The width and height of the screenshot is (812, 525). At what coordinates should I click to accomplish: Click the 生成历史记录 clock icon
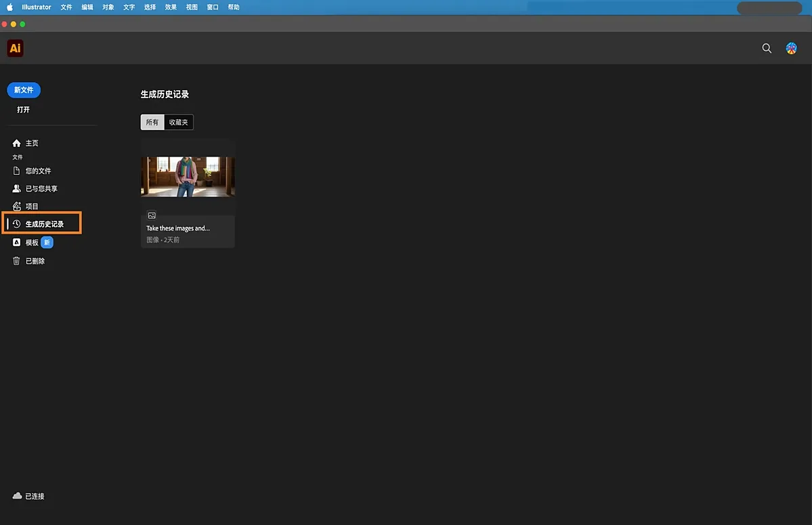point(17,224)
